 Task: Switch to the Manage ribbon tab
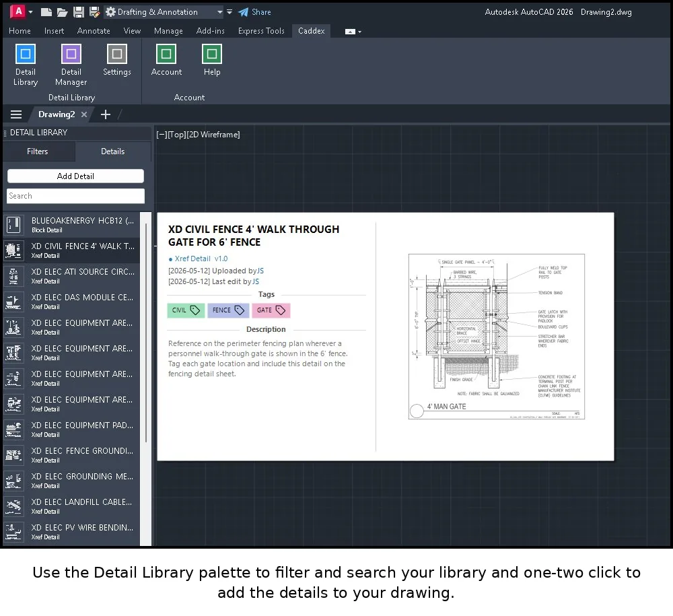[x=168, y=31]
